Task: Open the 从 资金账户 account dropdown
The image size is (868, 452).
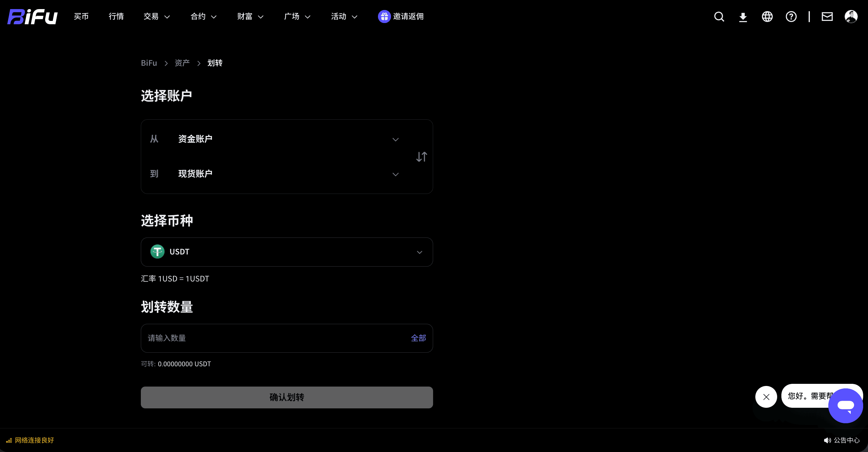Action: (x=274, y=139)
